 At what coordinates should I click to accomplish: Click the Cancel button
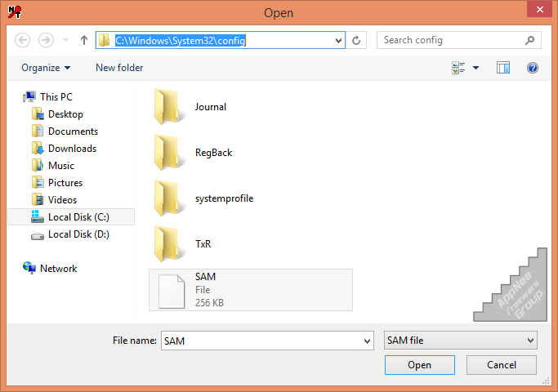(502, 365)
